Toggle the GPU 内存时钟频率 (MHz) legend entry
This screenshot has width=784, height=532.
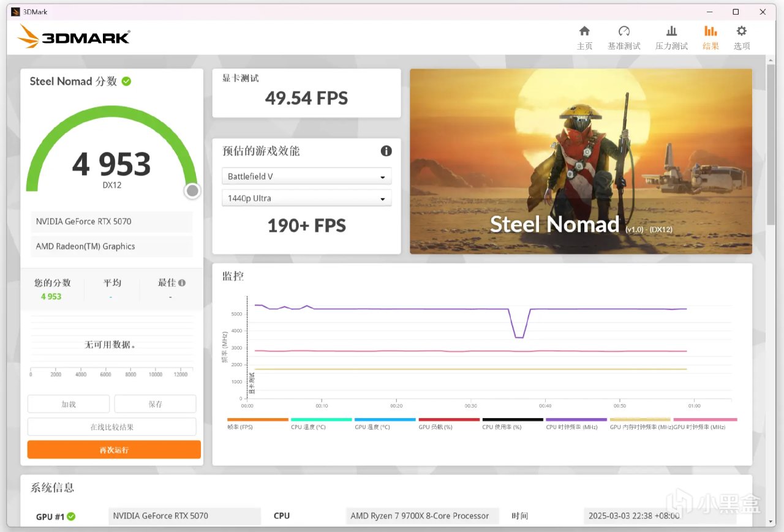click(x=641, y=424)
